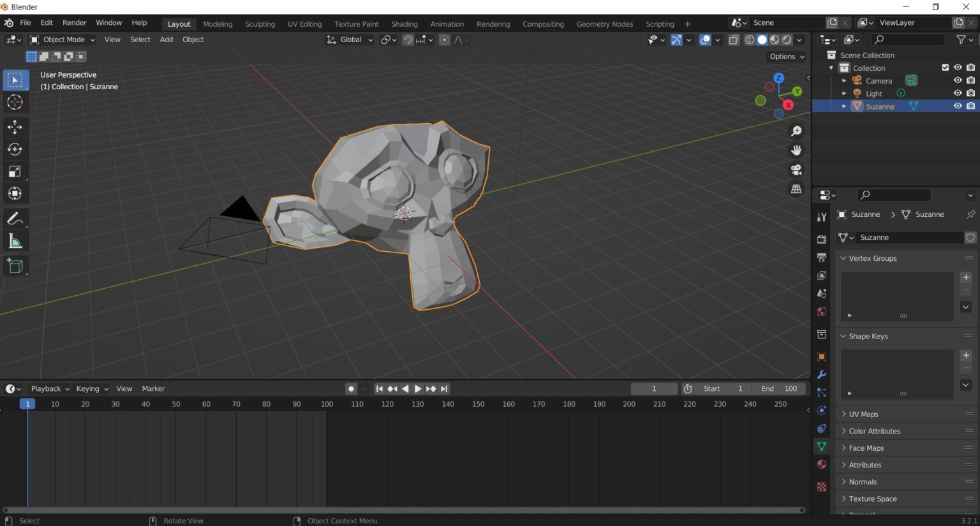The width and height of the screenshot is (980, 526).
Task: Toggle camera view with the camera icon
Action: pos(796,170)
